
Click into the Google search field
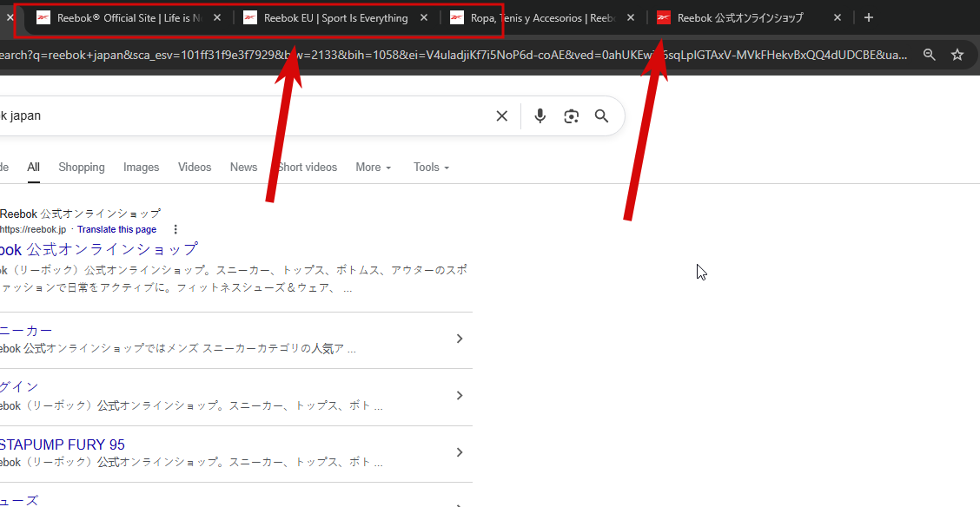(x=244, y=116)
